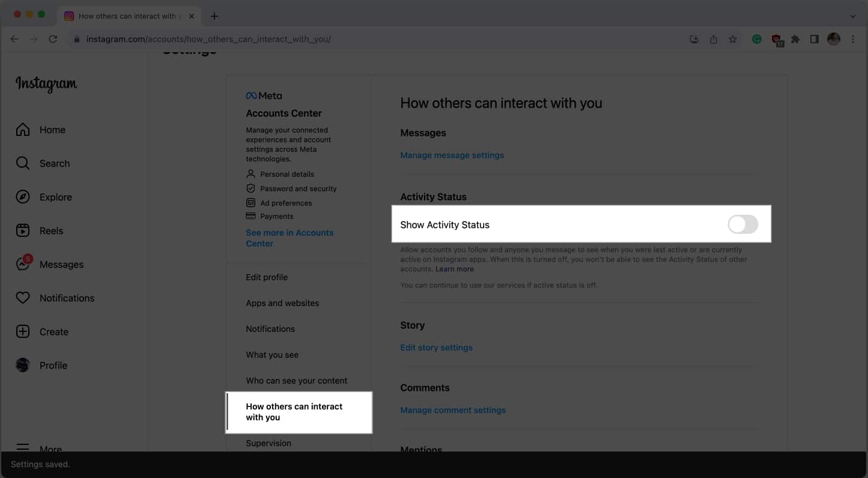Screen dimensions: 868x478
Task: Close the Instagram browser tab
Action: pyautogui.click(x=191, y=16)
